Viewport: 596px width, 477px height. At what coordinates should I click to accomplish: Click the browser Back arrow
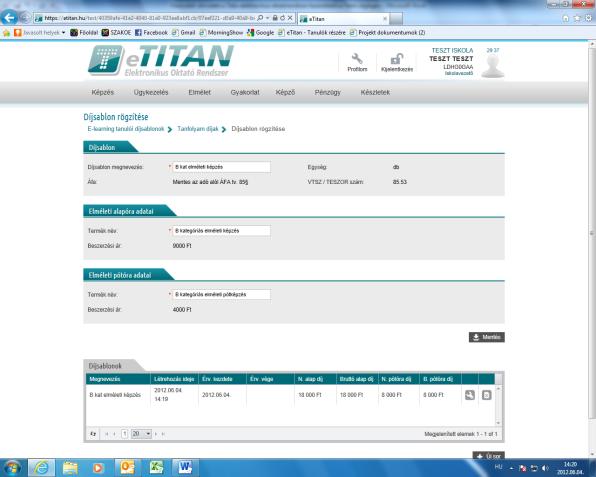point(9,17)
